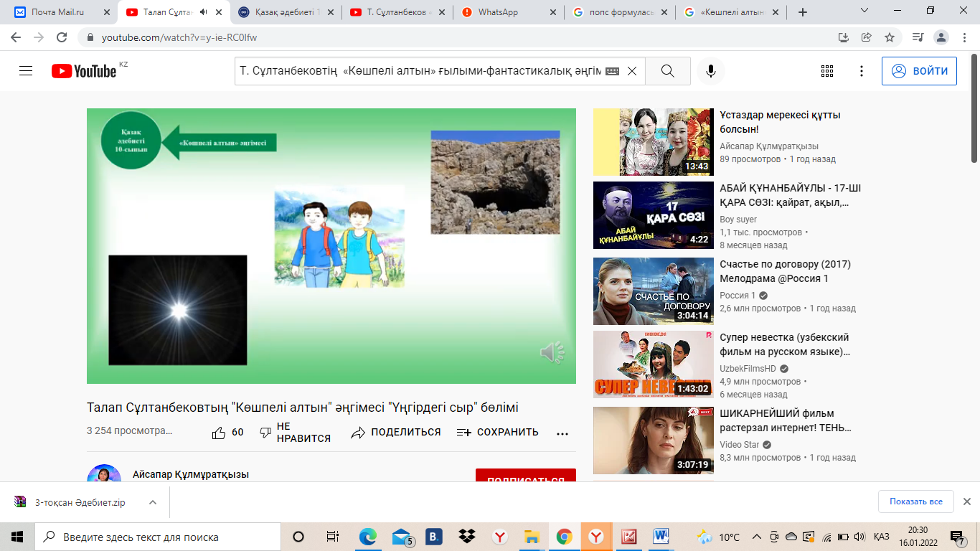Image resolution: width=980 pixels, height=551 pixels.
Task: Open the UzbekFilmsHD channel link
Action: point(749,369)
